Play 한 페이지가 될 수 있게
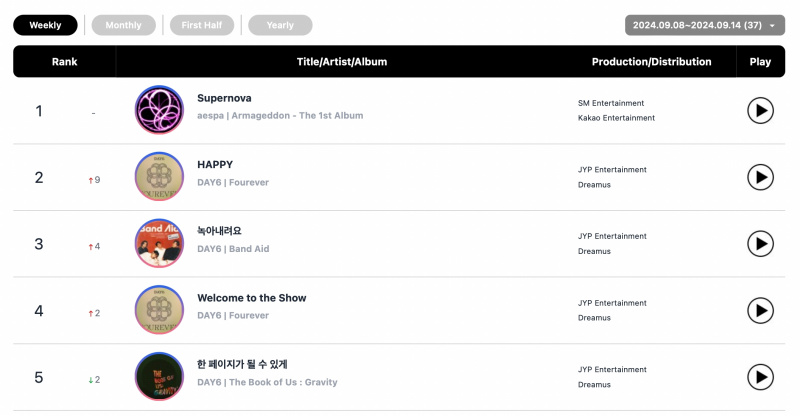Image resolution: width=800 pixels, height=416 pixels. point(760,377)
